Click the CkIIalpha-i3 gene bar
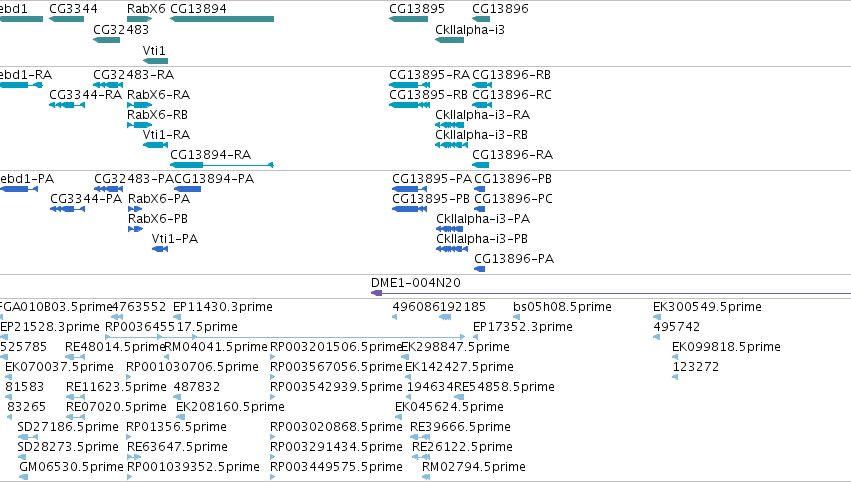Screen dimensions: 851x482 449,40
